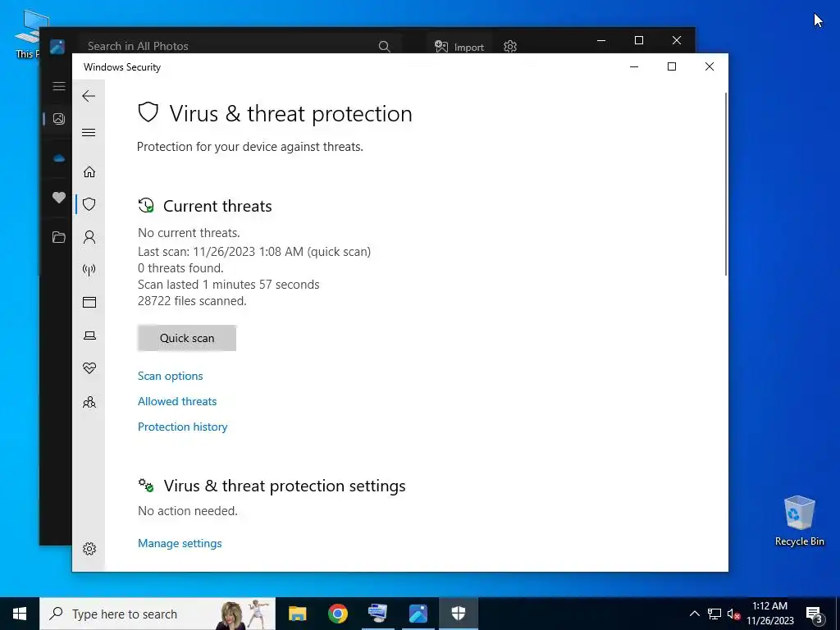The width and height of the screenshot is (840, 630).
Task: Minimize the Windows Security window
Action: click(634, 66)
